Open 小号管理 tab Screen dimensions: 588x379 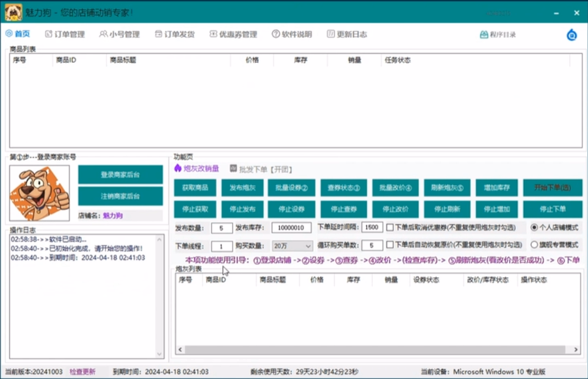pos(119,34)
